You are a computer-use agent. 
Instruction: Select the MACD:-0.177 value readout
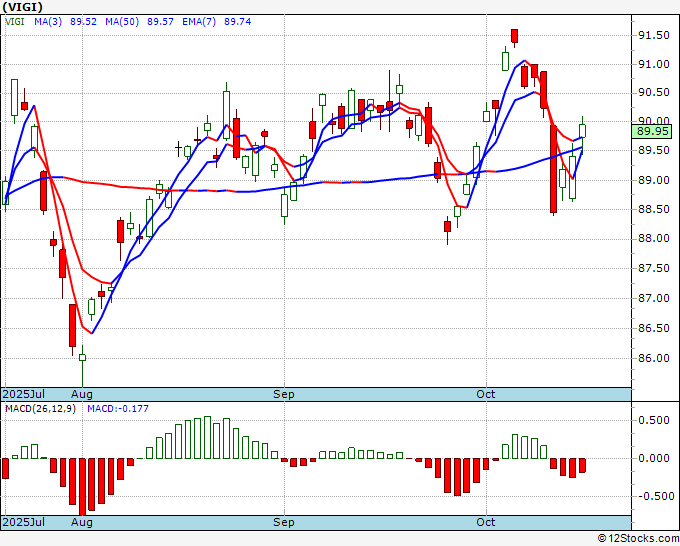[118, 409]
